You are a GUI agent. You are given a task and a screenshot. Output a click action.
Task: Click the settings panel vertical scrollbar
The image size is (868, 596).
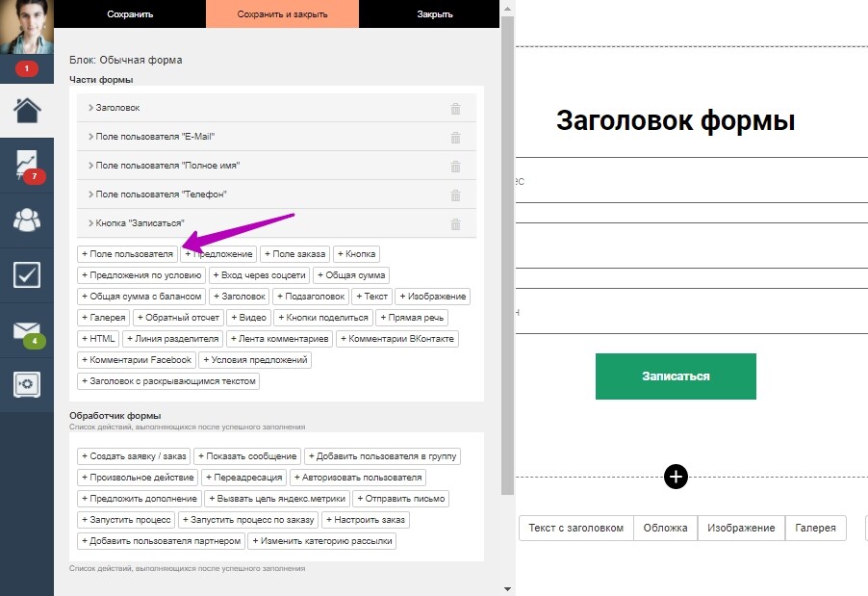coord(507,255)
